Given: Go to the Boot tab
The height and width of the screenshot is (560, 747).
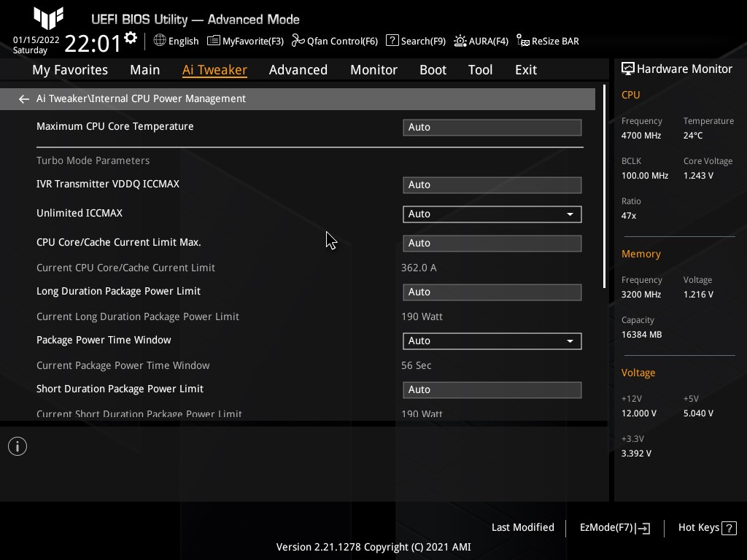Looking at the screenshot, I should (x=433, y=70).
